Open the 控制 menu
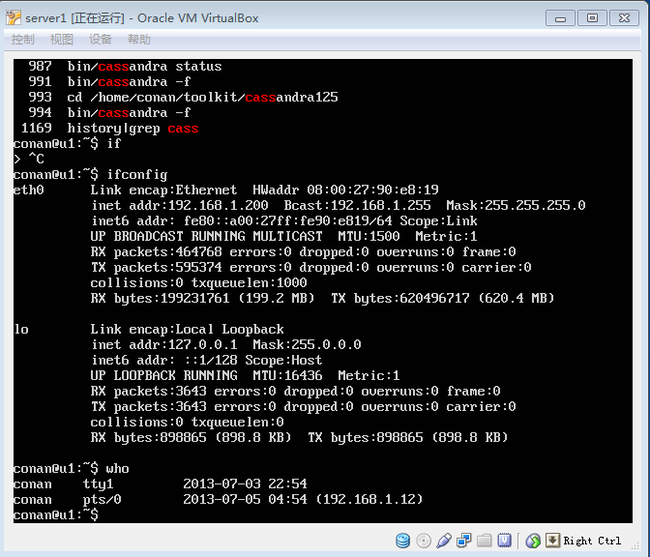Viewport: 650px width, 557px height. point(23,40)
